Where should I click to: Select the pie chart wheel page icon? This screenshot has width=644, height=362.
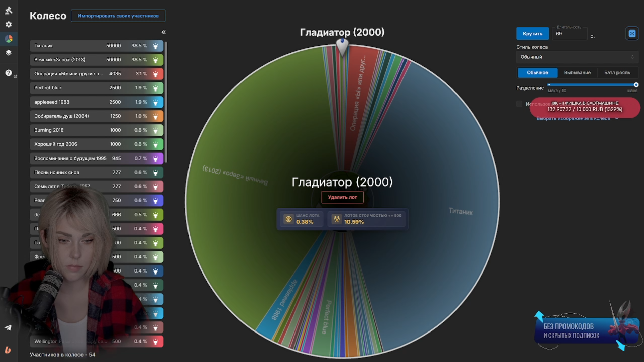click(9, 39)
